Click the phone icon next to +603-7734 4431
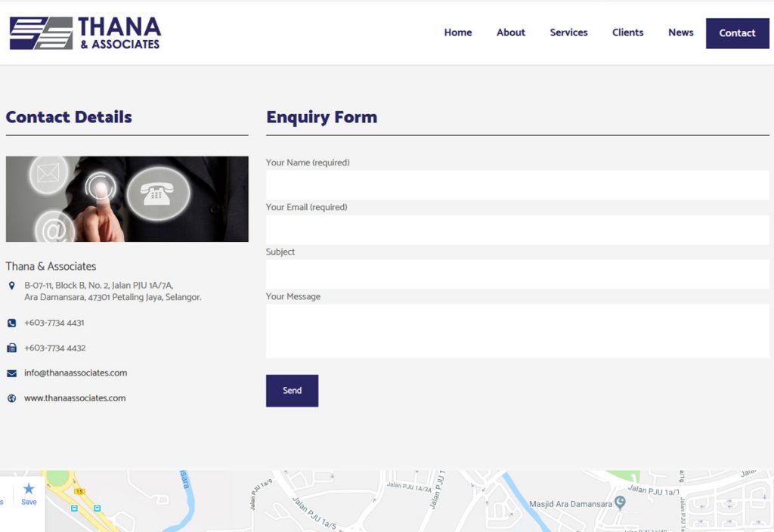This screenshot has height=532, width=774. (x=11, y=323)
